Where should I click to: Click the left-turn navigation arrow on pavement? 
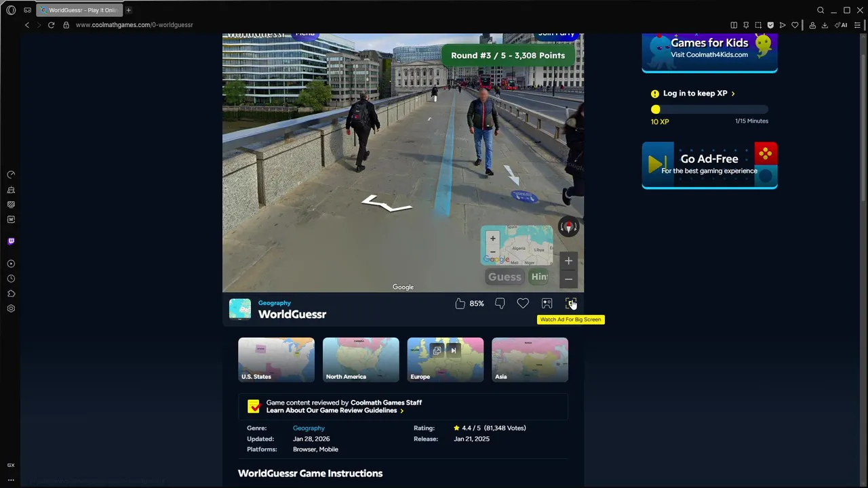pyautogui.click(x=386, y=203)
